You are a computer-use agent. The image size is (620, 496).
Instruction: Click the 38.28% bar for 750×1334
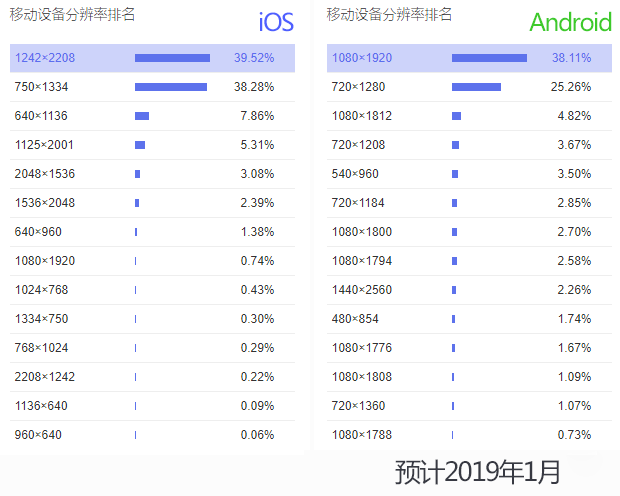point(171,87)
